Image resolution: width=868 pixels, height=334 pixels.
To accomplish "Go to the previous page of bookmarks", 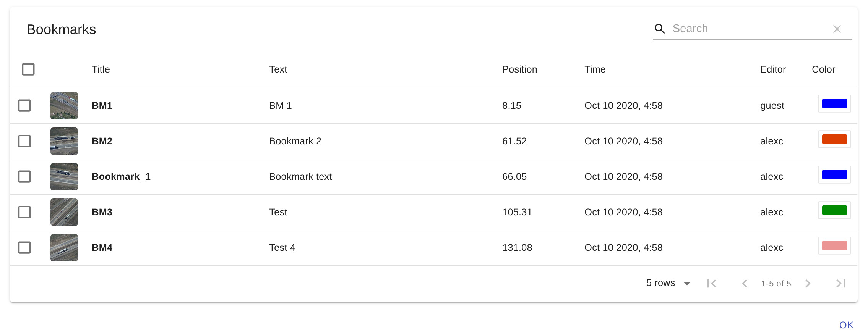I will pos(745,283).
